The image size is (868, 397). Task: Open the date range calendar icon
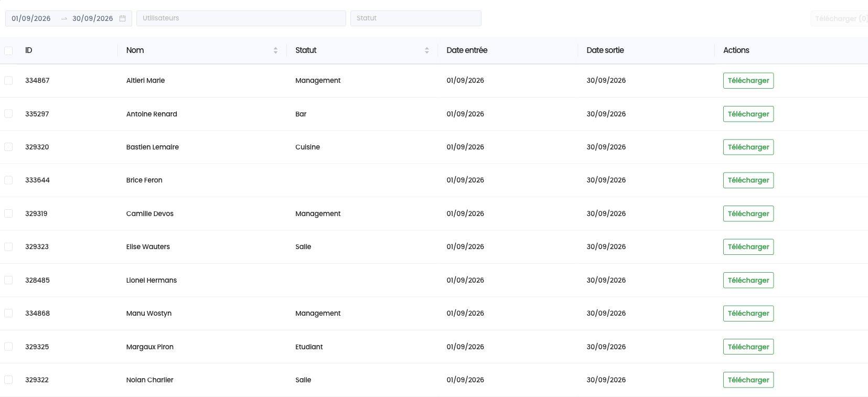point(122,18)
